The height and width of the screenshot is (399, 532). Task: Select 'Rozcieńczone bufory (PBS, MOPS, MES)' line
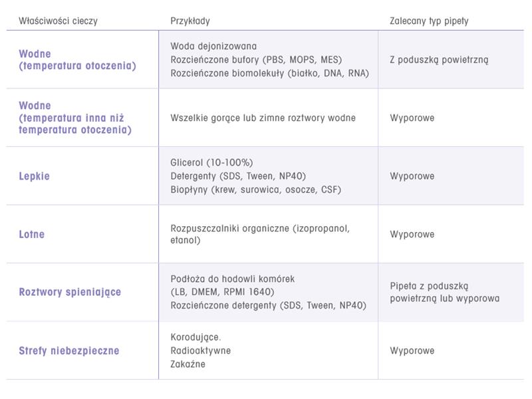tap(256, 60)
